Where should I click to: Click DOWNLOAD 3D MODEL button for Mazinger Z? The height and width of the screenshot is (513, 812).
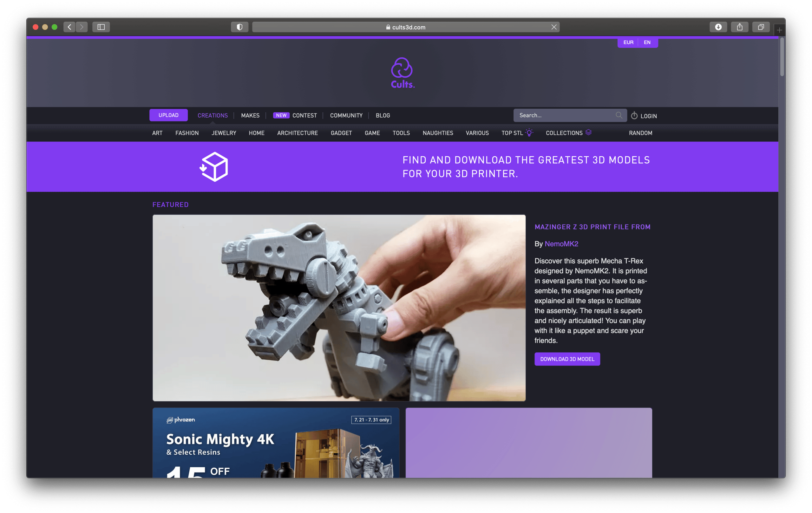(567, 359)
